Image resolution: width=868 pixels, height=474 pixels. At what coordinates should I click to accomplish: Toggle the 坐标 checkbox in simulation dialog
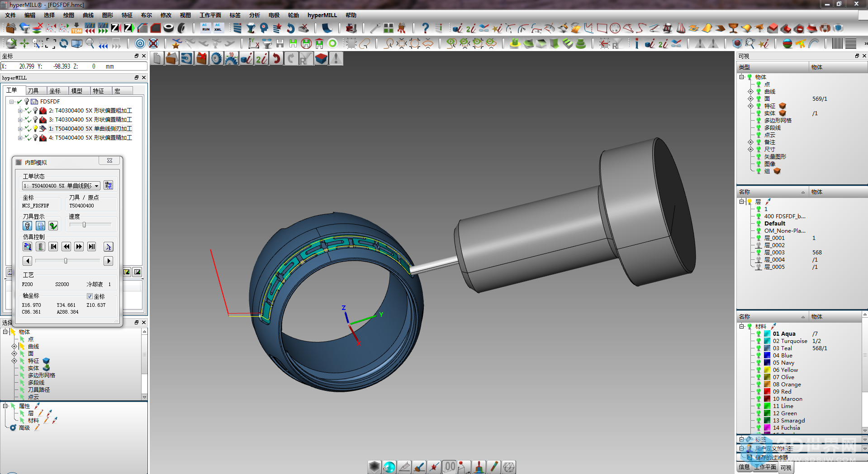tap(90, 296)
